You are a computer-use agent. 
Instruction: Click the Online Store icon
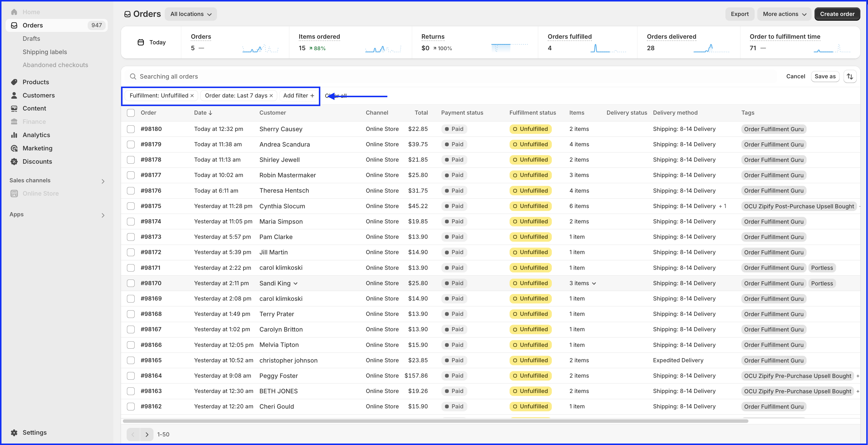[14, 194]
